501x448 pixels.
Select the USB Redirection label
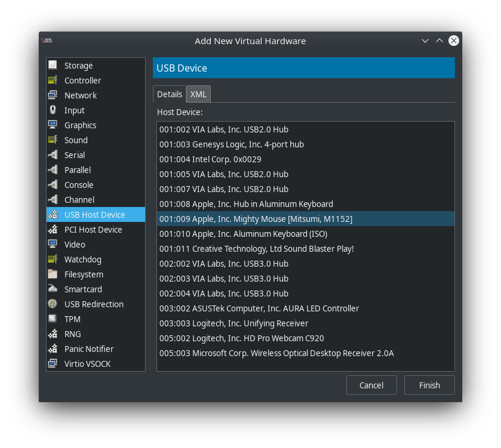coord(94,304)
